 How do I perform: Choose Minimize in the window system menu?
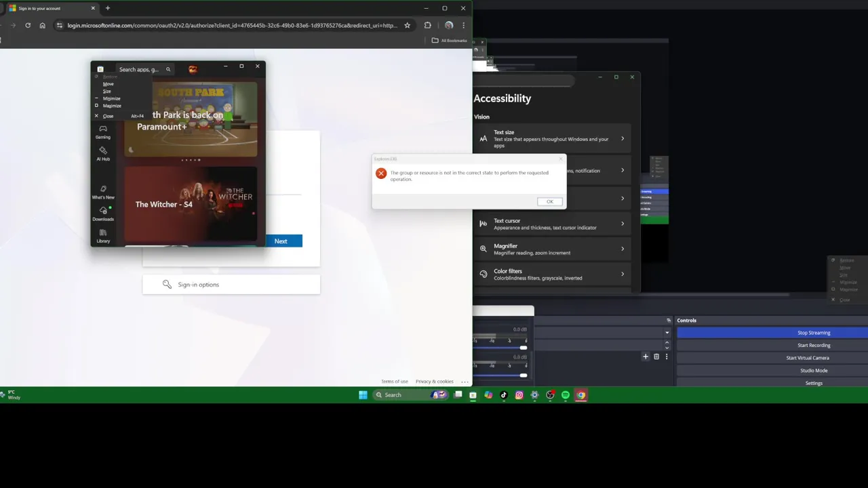(x=111, y=98)
